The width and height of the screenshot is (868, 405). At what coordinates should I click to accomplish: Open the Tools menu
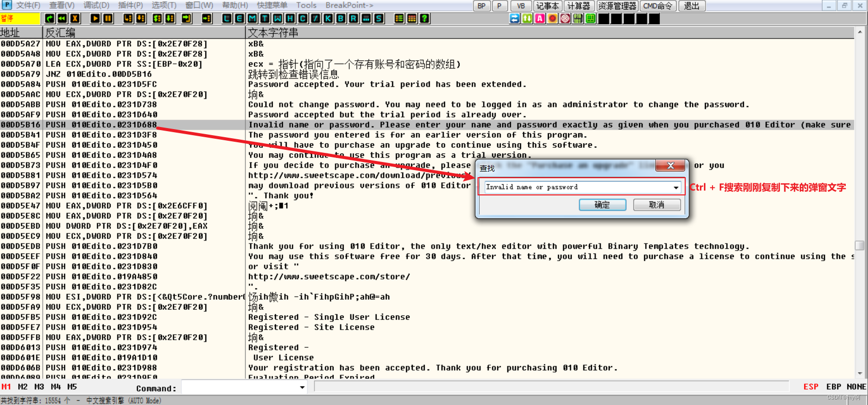point(306,5)
